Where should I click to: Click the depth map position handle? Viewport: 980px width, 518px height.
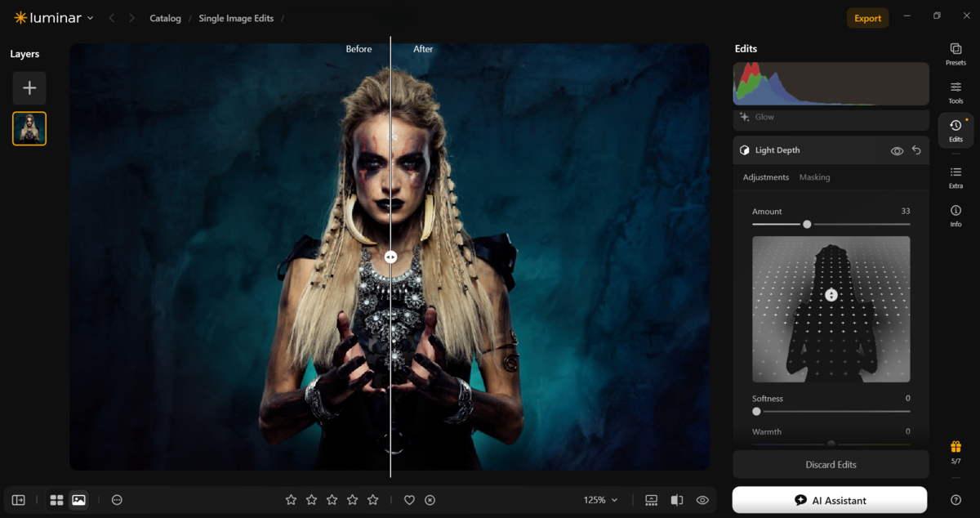[x=831, y=295]
